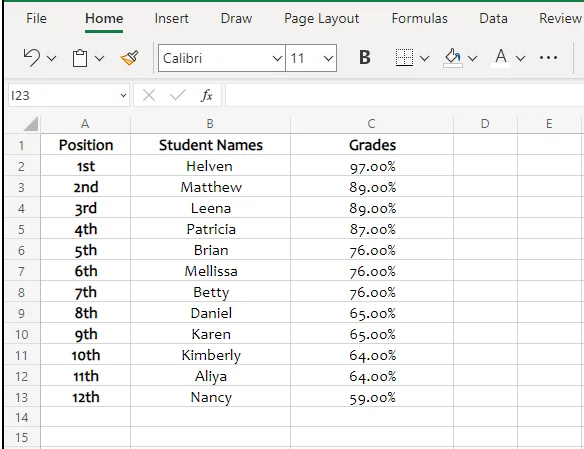The width and height of the screenshot is (584, 449).
Task: Select the cell containing Kimberly
Action: [210, 355]
